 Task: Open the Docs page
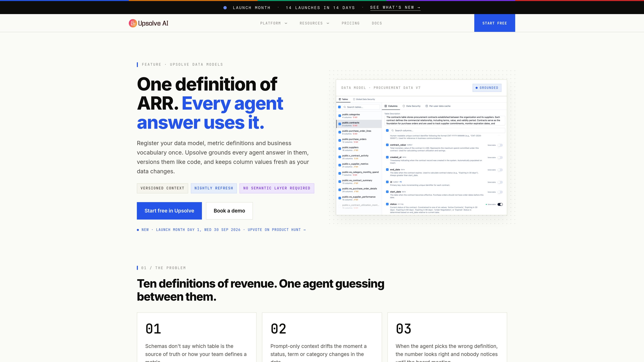377,23
